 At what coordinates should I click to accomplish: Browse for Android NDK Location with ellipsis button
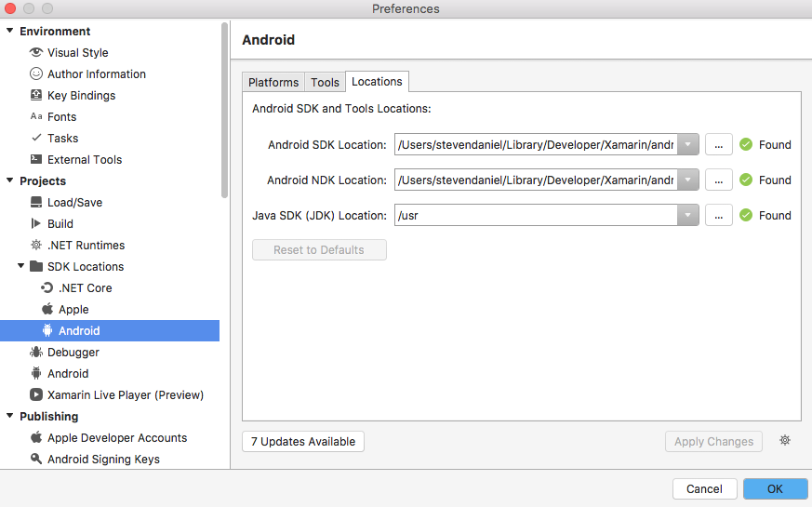[x=719, y=180]
